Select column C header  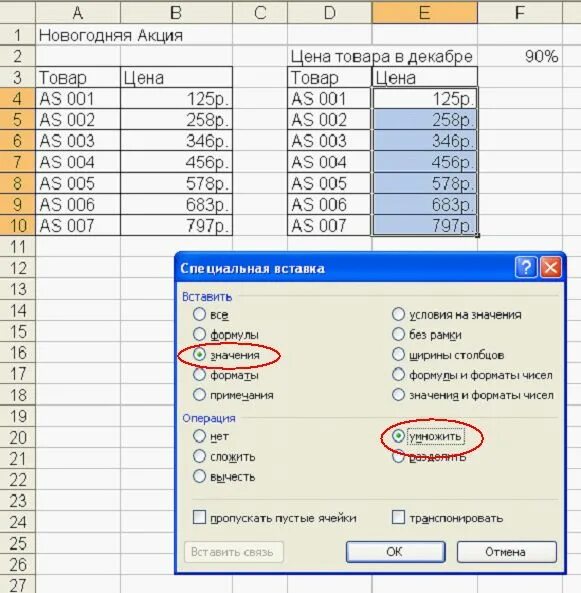click(260, 12)
